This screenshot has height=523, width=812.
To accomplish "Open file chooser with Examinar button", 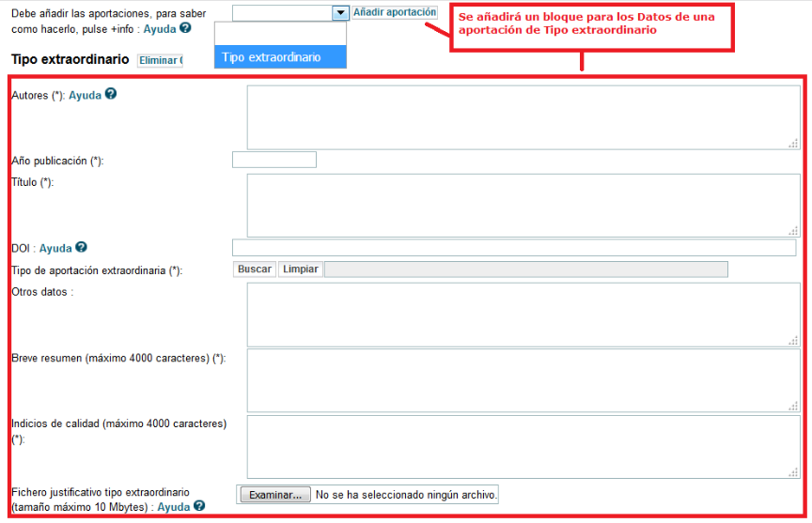I will (274, 494).
